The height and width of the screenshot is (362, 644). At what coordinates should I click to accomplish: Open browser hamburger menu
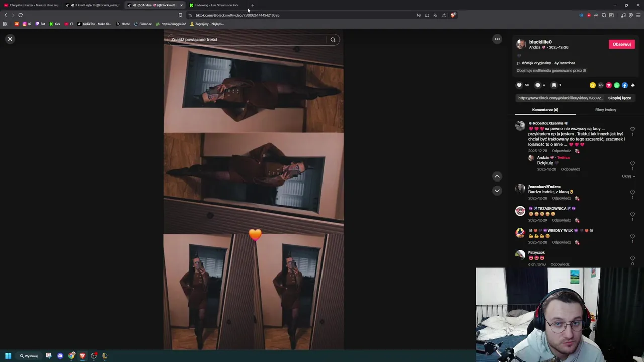pos(638,15)
